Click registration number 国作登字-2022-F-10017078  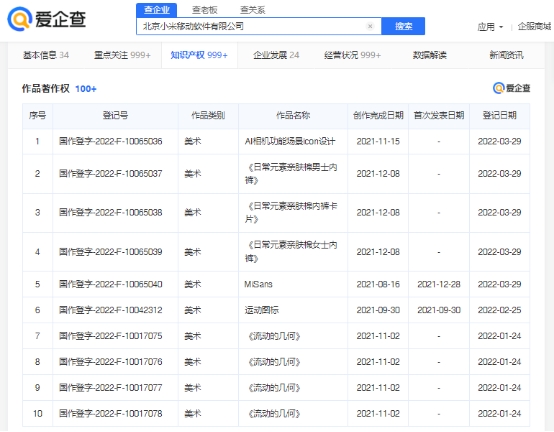(x=111, y=413)
